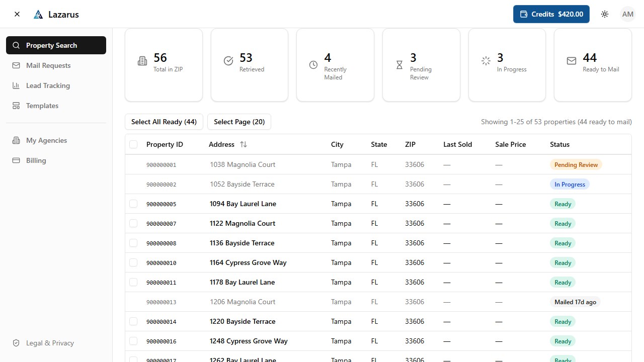Viewport: 644px width, 362px height.
Task: Click the Sale Price column header
Action: point(510,144)
